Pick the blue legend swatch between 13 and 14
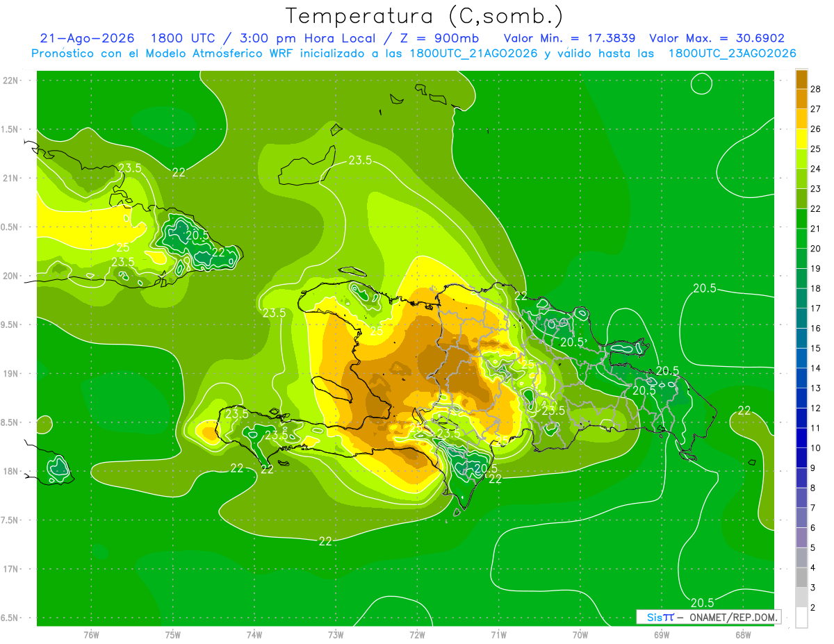Viewport: 834px width, 644px height. click(x=801, y=378)
